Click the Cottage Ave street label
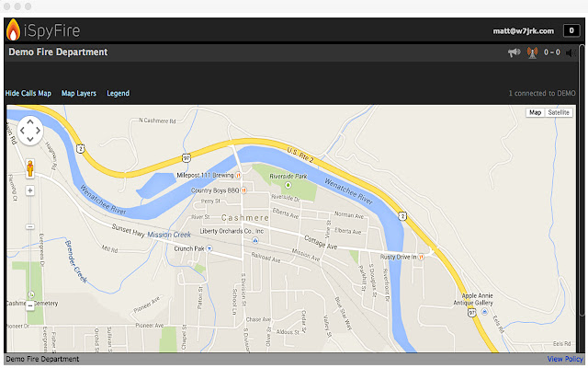588x368 pixels. coord(321,242)
